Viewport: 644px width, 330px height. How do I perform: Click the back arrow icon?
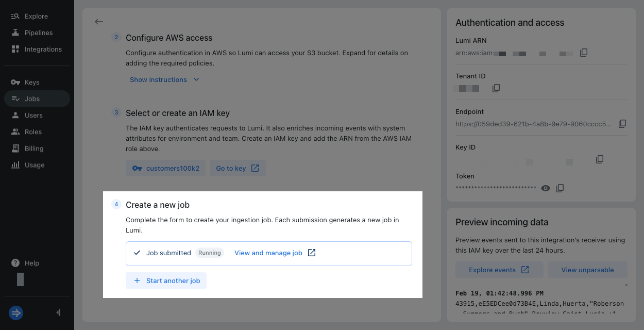[x=99, y=22]
